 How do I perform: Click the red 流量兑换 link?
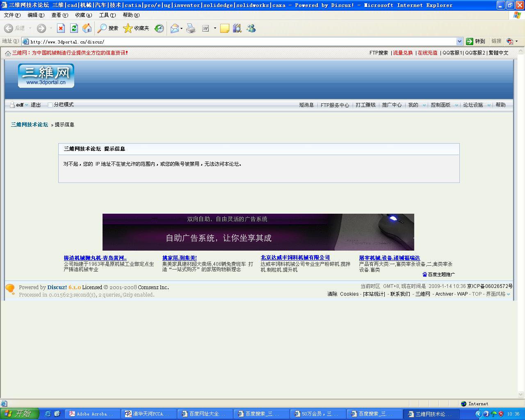[403, 53]
